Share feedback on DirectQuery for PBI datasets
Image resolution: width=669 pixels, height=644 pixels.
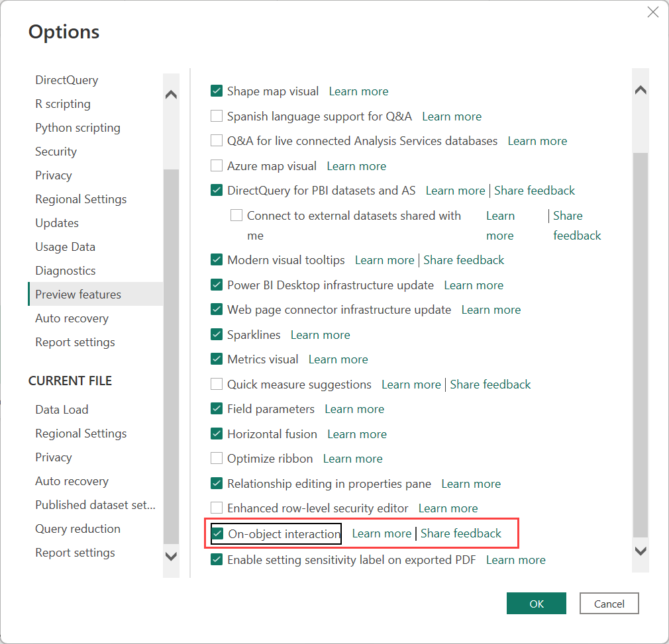coord(534,191)
